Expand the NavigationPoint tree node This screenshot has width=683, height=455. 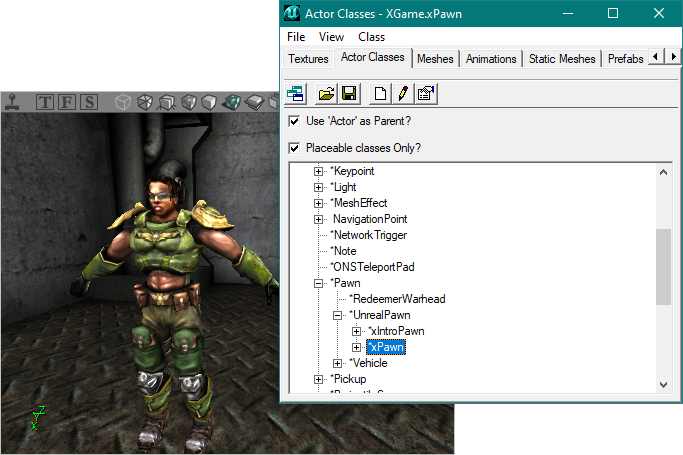pyautogui.click(x=318, y=219)
